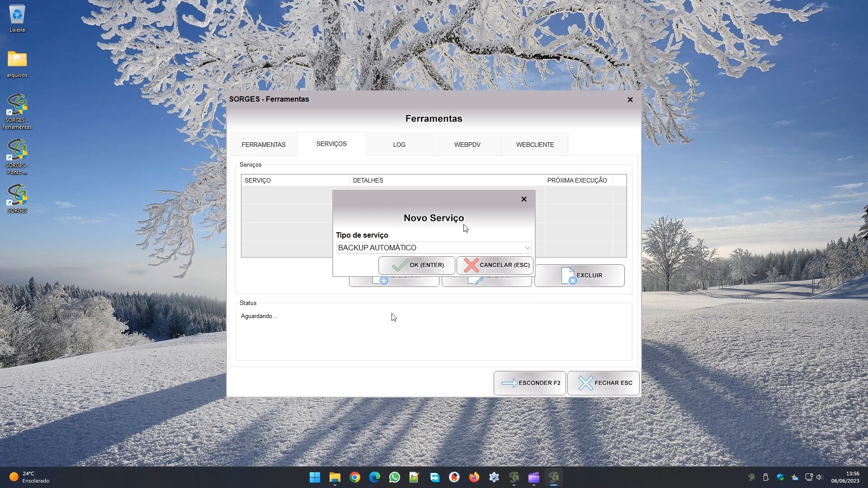Screen dimensions: 868x488
Task: Click the Microsoft Edge taskbar icon
Action: click(x=374, y=477)
